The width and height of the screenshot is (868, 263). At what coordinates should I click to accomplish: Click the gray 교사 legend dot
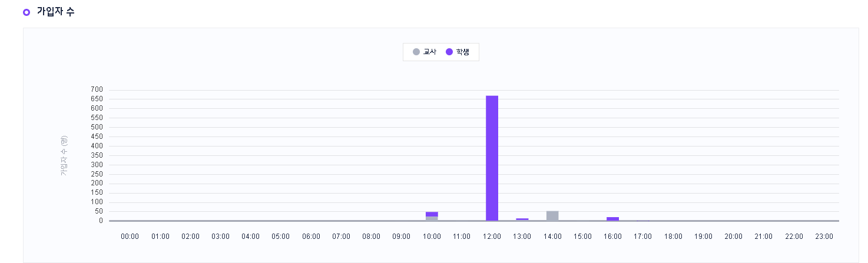[416, 52]
